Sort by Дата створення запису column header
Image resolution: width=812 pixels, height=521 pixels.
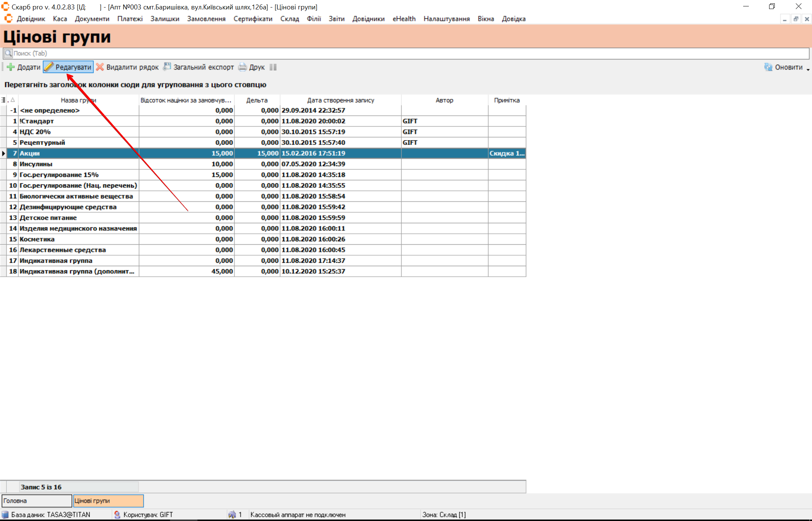340,101
